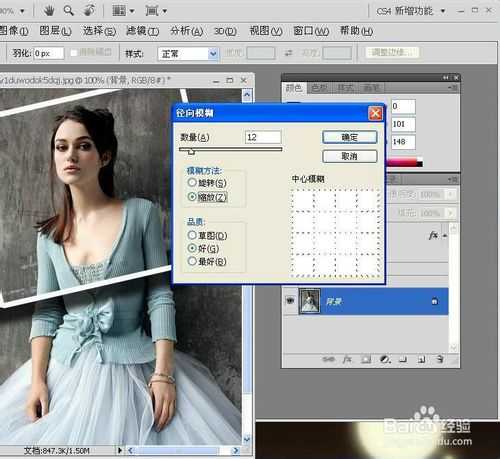The height and width of the screenshot is (459, 500).
Task: Click the layer fx icon in Layers panel footer
Action: (347, 359)
